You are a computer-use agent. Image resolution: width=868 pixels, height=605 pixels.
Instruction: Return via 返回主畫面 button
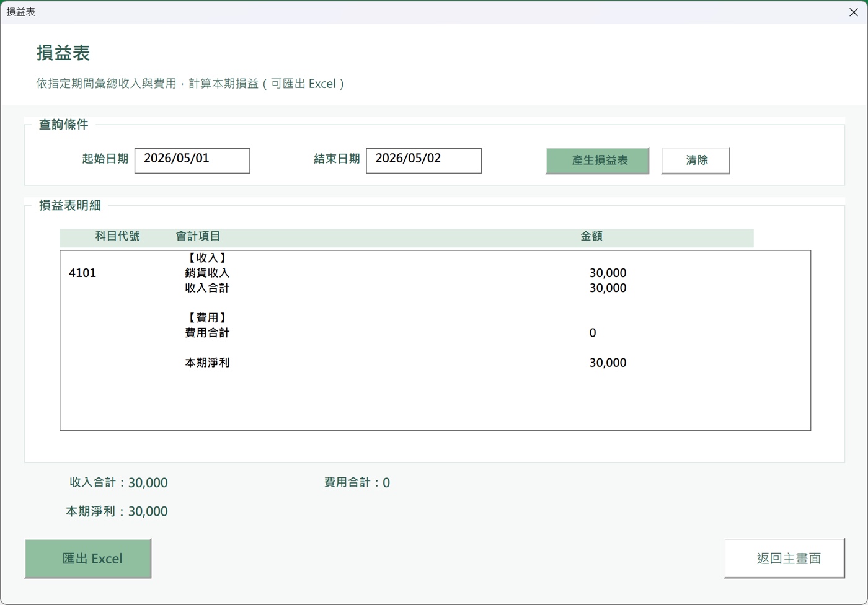coord(784,559)
